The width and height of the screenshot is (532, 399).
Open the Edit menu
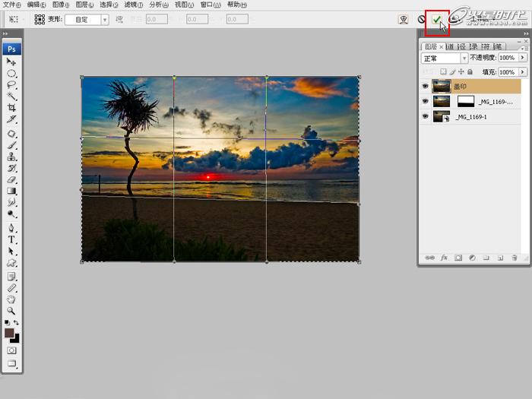pyautogui.click(x=36, y=5)
